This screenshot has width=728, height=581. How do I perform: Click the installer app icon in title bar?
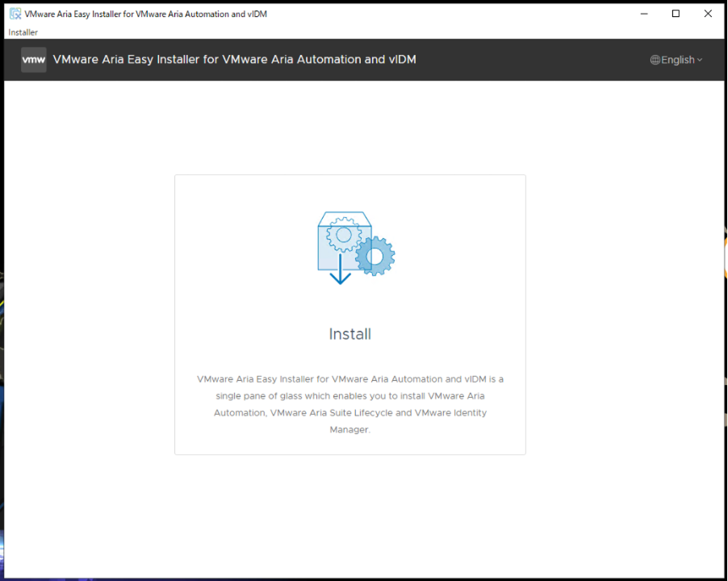15,14
